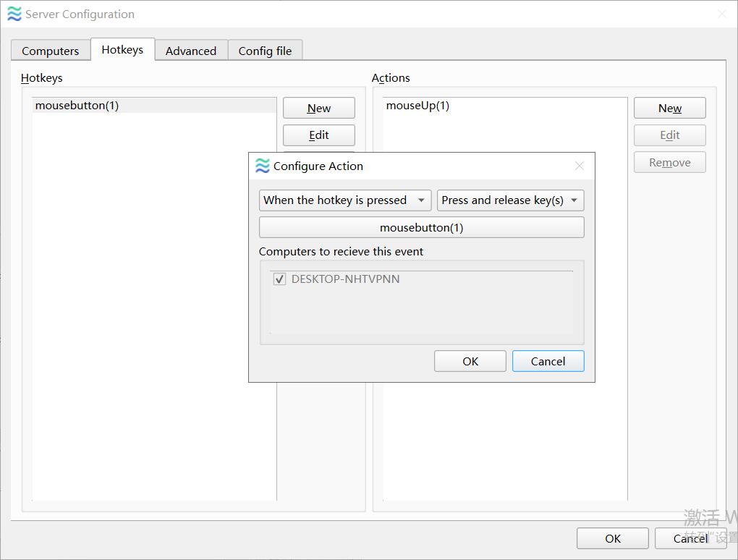Select the Hotkeys tab
Screen dimensions: 738x560
click(x=122, y=50)
